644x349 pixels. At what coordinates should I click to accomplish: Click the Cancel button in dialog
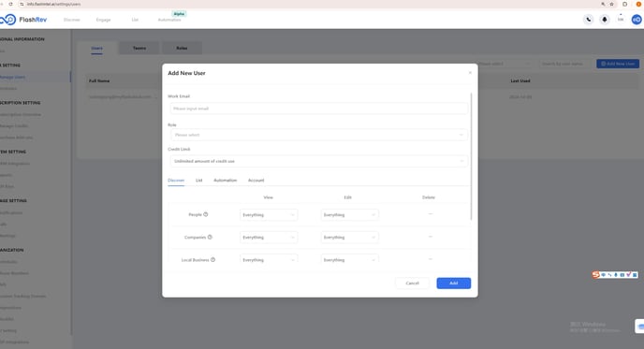(412, 283)
